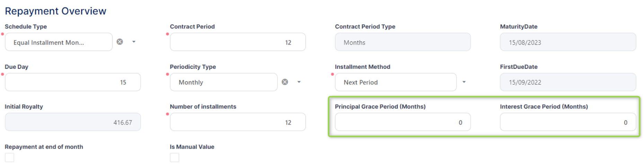Image resolution: width=644 pixels, height=167 pixels.
Task: Click the Contract Period Type Months field
Action: pos(403,42)
